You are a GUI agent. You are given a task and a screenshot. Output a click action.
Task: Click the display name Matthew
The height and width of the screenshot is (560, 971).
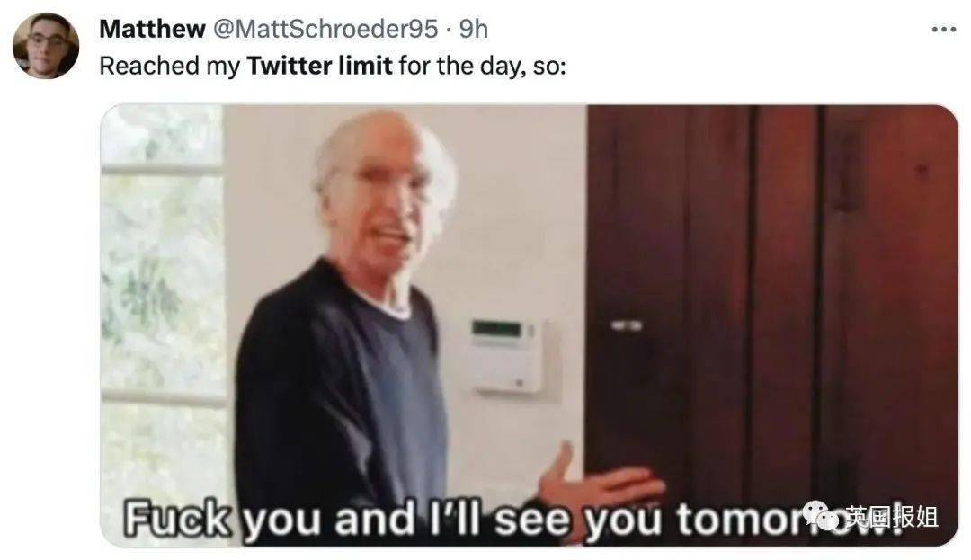tap(152, 29)
